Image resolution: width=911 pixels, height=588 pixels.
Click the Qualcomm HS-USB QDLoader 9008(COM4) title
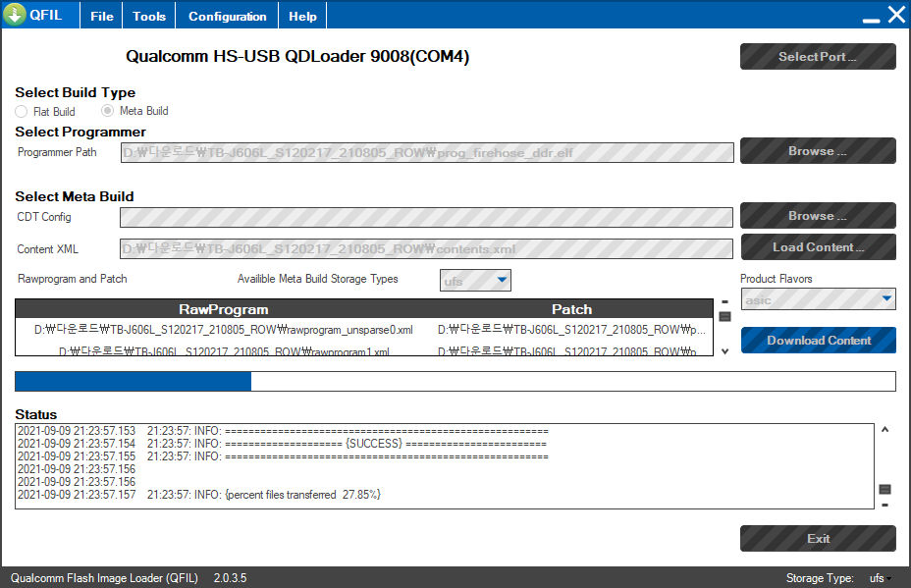[x=297, y=56]
